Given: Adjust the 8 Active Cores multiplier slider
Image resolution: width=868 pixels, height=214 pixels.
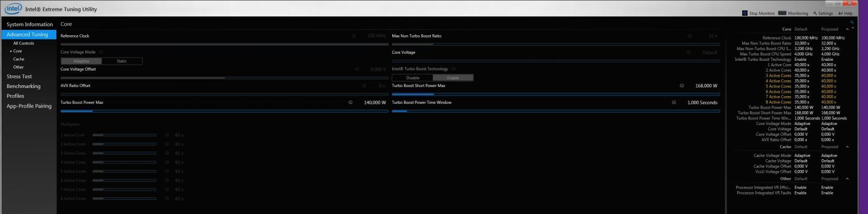Looking at the screenshot, I should tap(124, 199).
